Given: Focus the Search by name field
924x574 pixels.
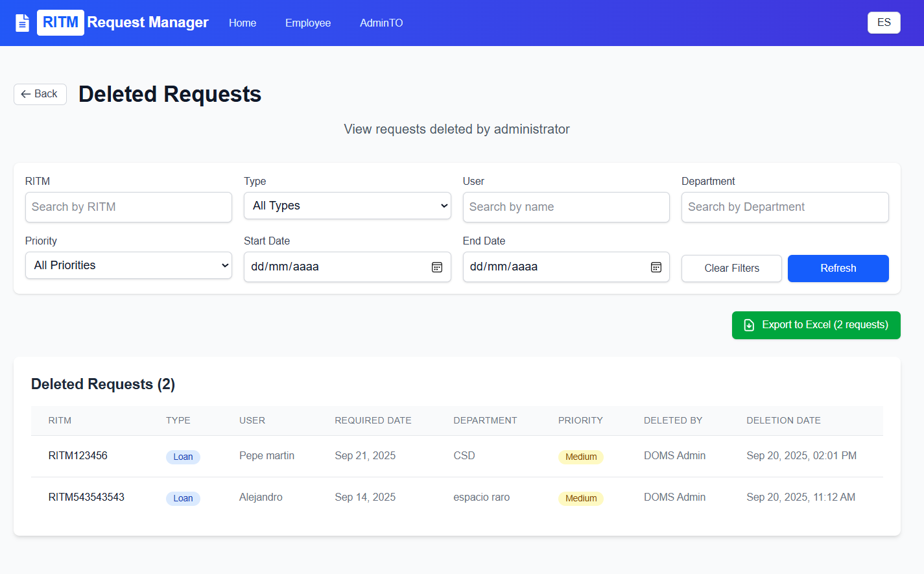Looking at the screenshot, I should (566, 207).
